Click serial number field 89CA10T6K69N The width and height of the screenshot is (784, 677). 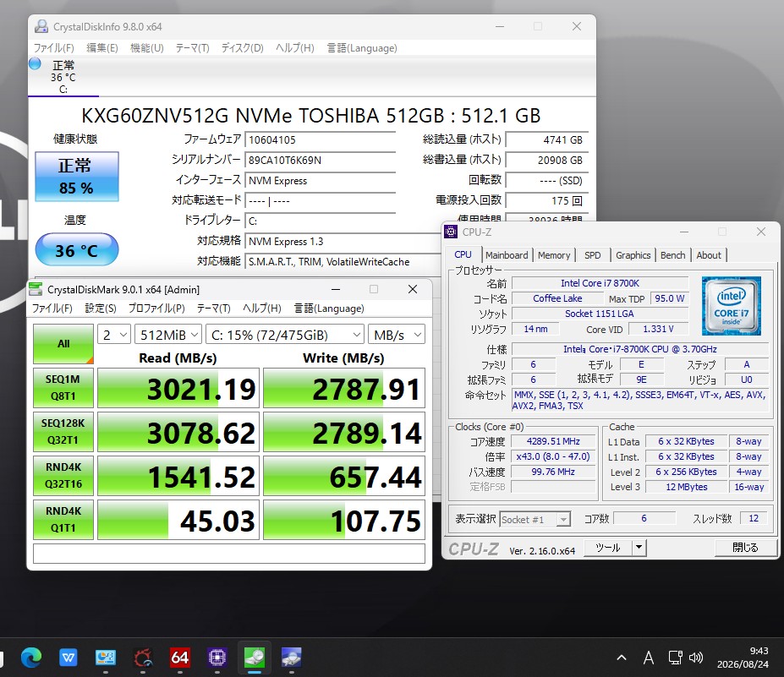[320, 161]
